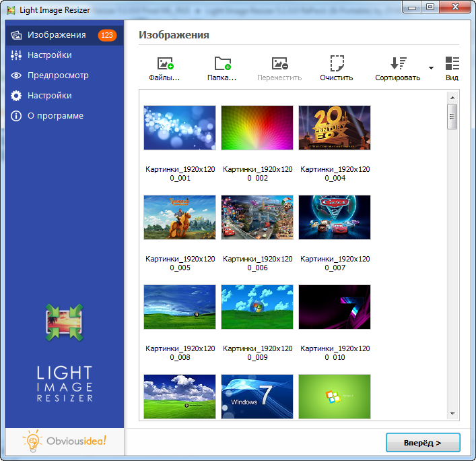Open Настройки with sliders icon in sidebar
The height and width of the screenshot is (461, 476).
click(64, 55)
